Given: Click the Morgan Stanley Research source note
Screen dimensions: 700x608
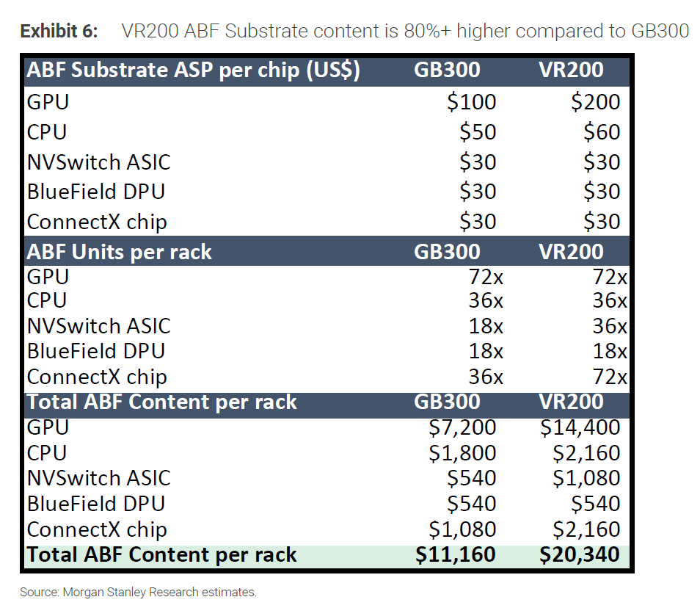Looking at the screenshot, I should [139, 593].
